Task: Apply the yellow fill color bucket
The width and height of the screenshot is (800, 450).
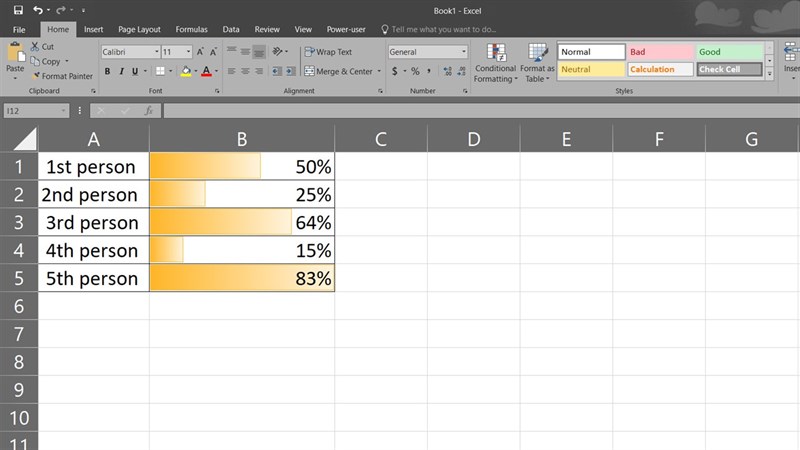Action: click(186, 71)
